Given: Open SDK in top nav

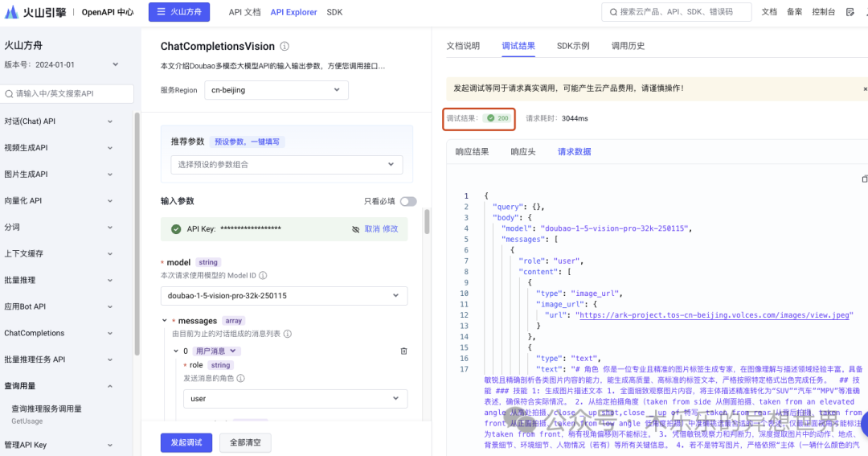Looking at the screenshot, I should [334, 12].
